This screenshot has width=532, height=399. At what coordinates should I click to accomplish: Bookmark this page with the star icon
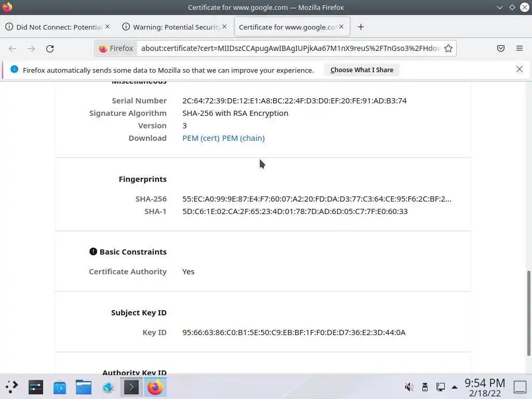[448, 48]
